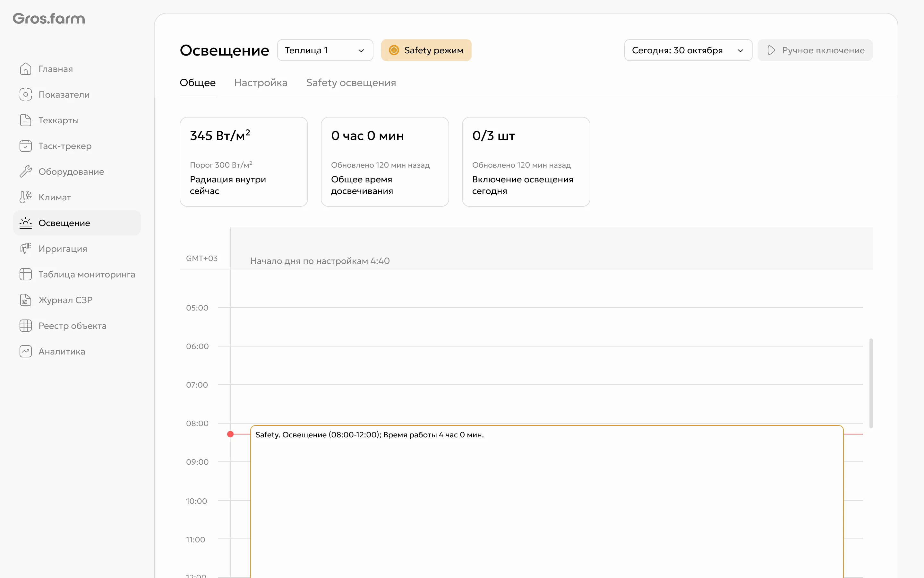
Task: Click the Климат thermometer icon
Action: click(26, 197)
